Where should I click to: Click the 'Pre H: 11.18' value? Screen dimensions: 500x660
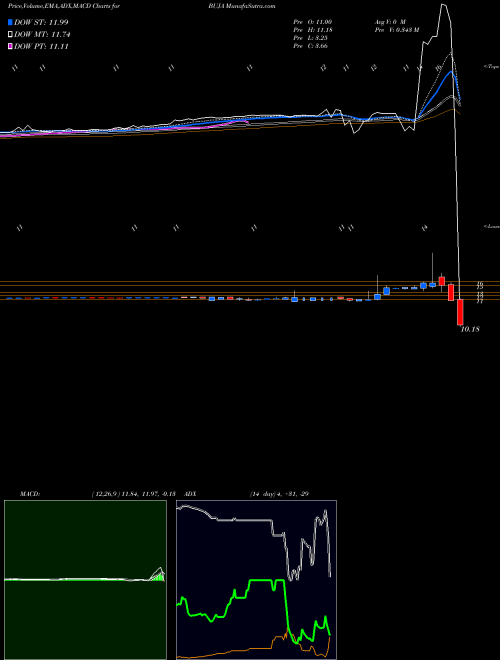tap(311, 30)
